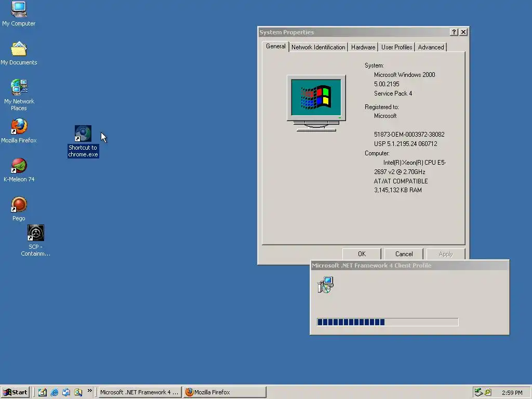Click the Windows logo monitor image
Image resolution: width=532 pixels, height=399 pixels.
click(316, 103)
